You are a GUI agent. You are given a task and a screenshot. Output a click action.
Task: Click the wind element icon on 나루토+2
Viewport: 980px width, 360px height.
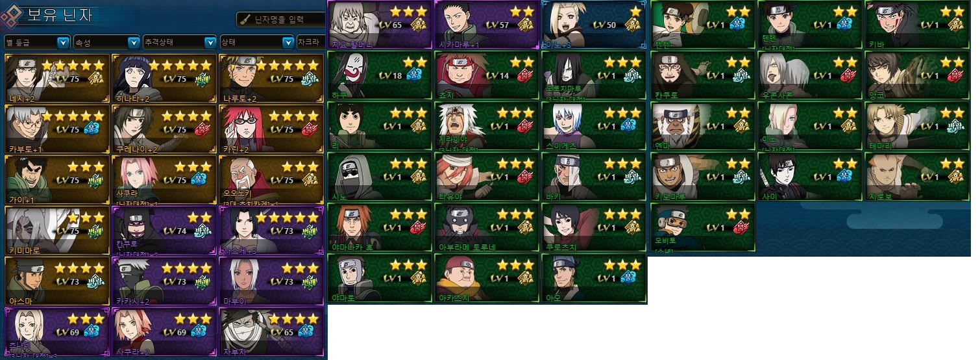(x=310, y=79)
